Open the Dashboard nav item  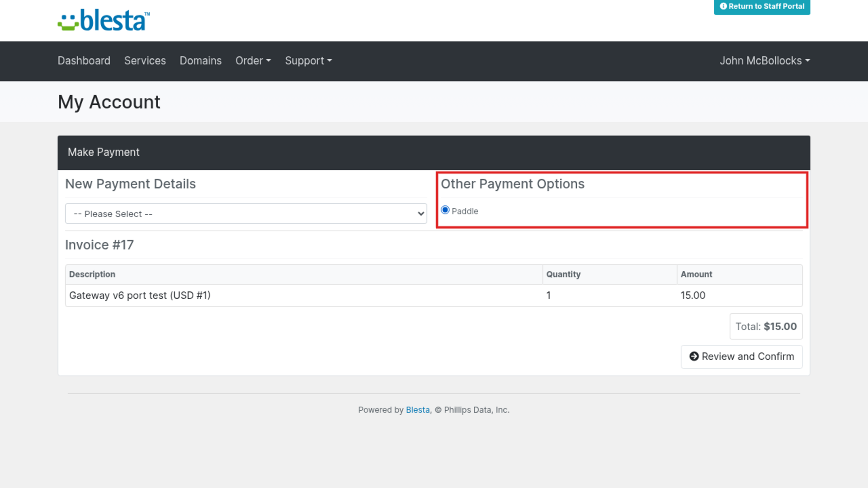click(x=84, y=61)
